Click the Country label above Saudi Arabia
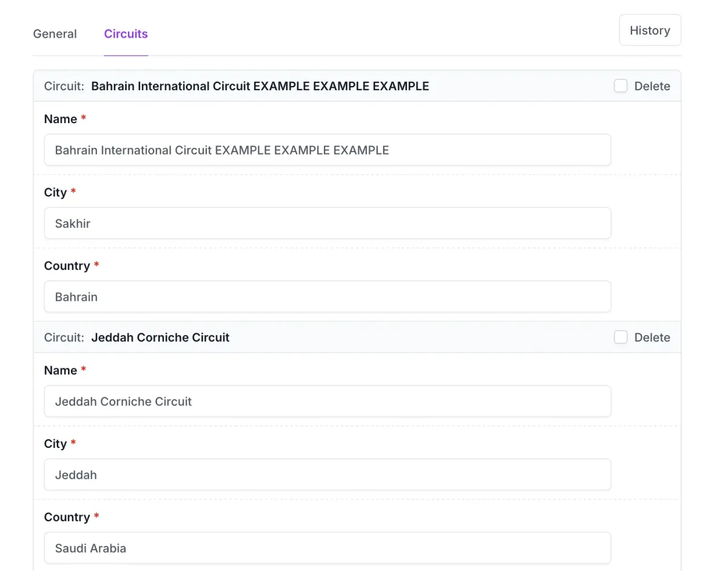This screenshot has height=571, width=728. (x=67, y=517)
